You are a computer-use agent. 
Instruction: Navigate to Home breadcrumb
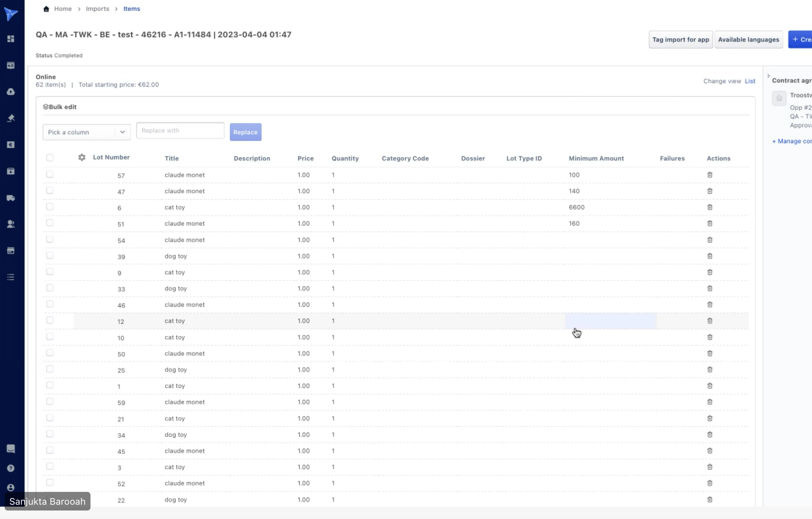click(x=63, y=9)
